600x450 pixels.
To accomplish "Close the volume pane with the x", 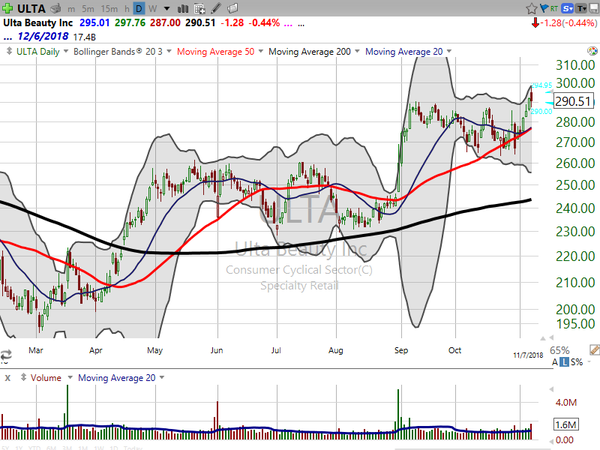I will [8, 378].
